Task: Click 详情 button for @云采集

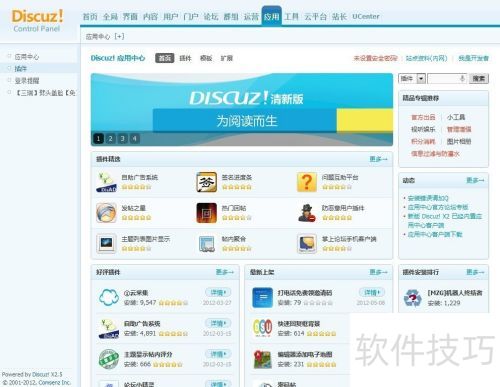Action: coord(218,292)
